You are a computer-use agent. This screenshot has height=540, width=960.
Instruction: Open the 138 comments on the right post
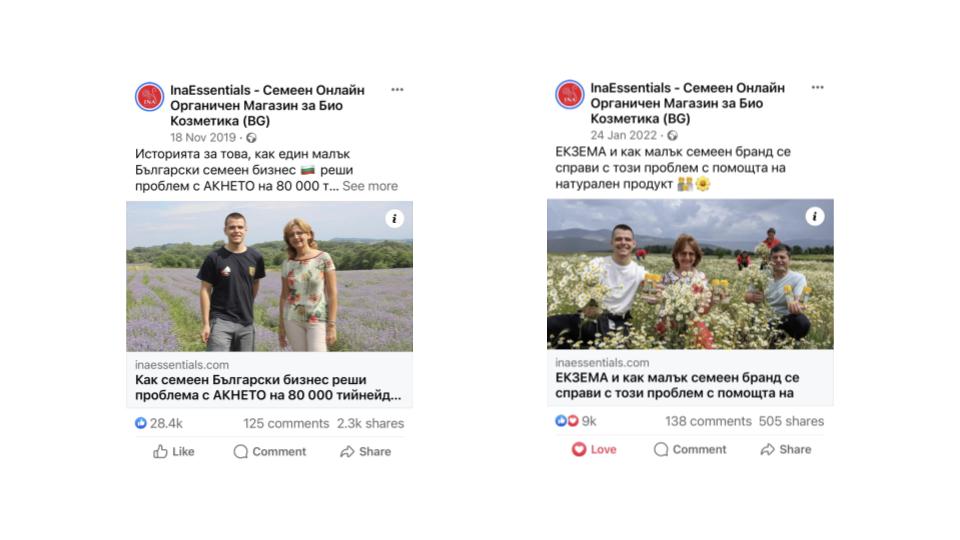(708, 421)
